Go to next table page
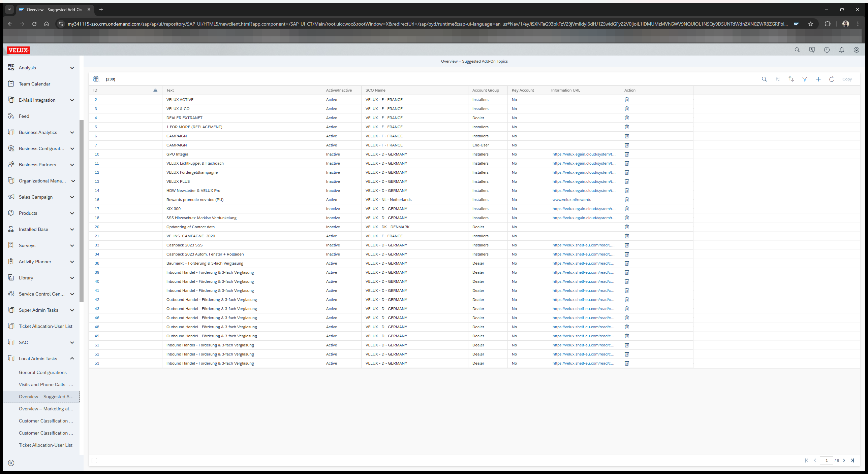The image size is (868, 474). 844,461
